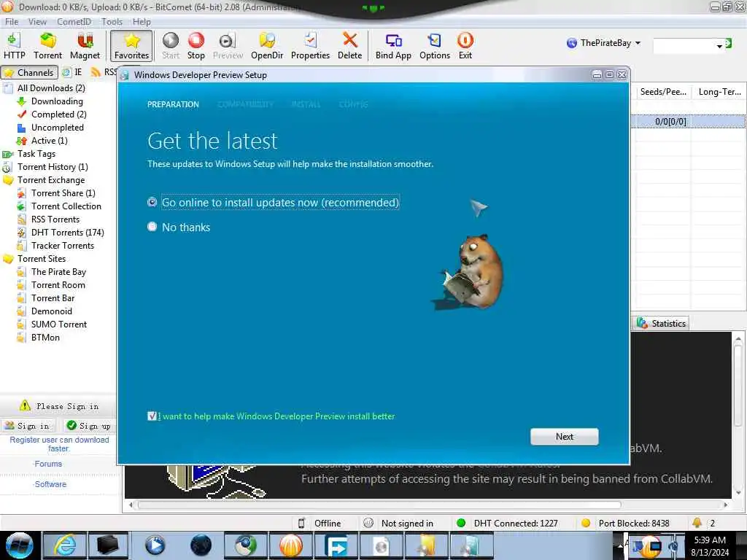Select the No thanks radio option
The height and width of the screenshot is (560, 747).
coord(152,227)
